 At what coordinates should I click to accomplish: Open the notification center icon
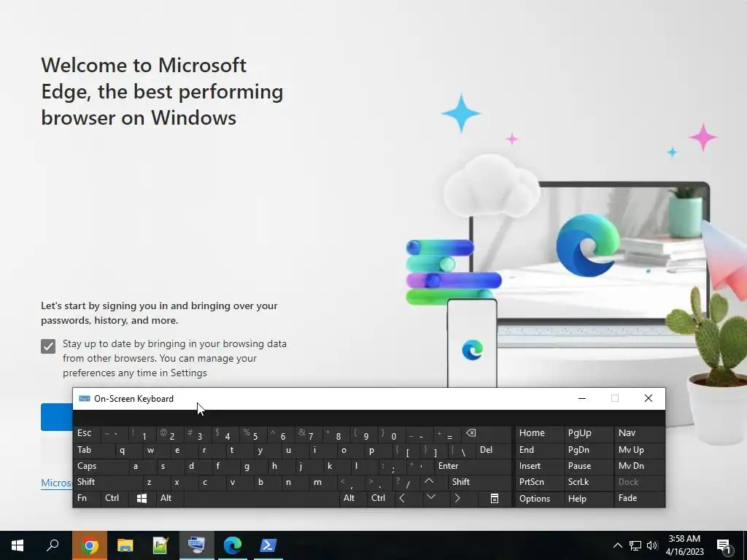pos(724,545)
